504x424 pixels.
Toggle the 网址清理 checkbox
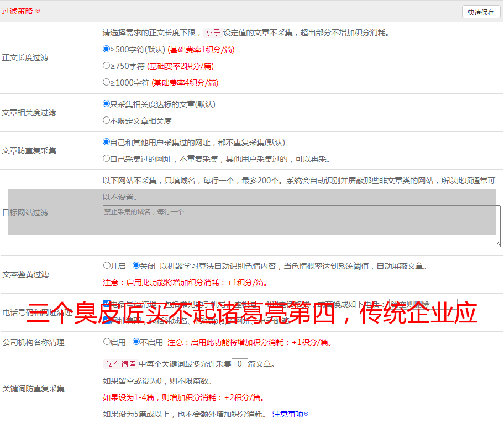[107, 320]
